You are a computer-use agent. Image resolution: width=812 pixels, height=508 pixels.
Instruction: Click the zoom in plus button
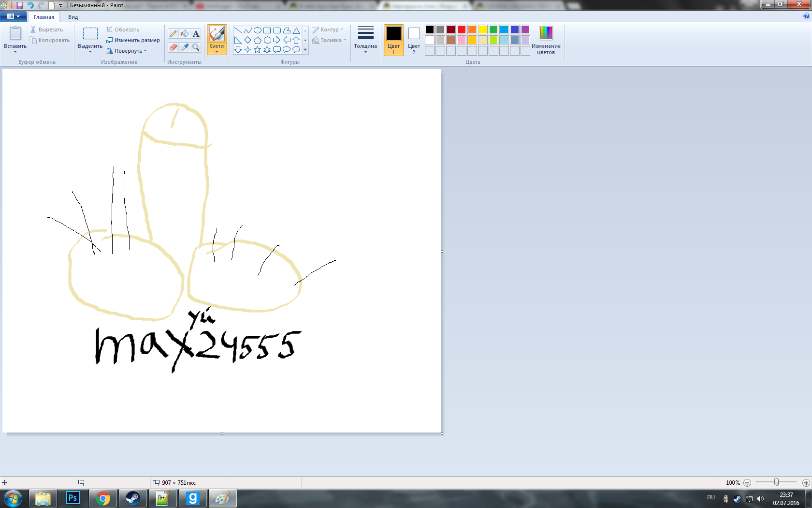point(806,483)
